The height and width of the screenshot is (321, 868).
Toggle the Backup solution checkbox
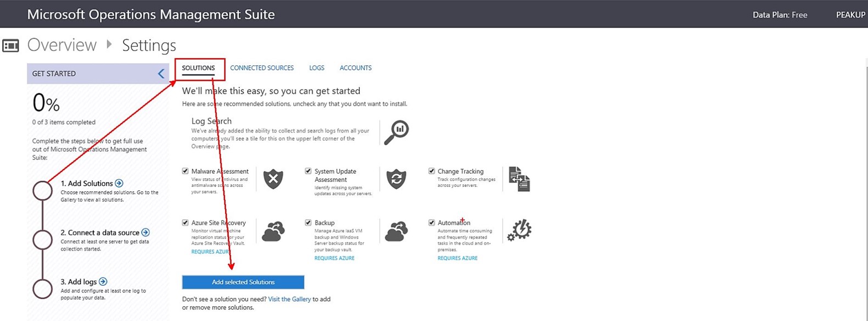click(309, 223)
